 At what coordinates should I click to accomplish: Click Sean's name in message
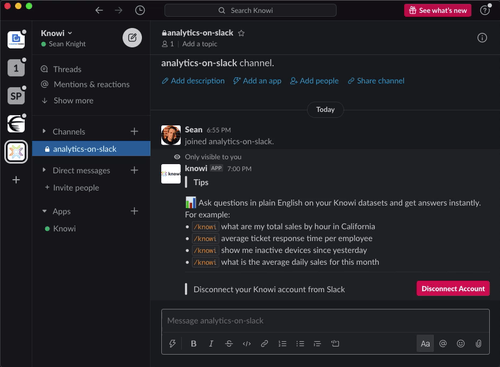(x=193, y=130)
